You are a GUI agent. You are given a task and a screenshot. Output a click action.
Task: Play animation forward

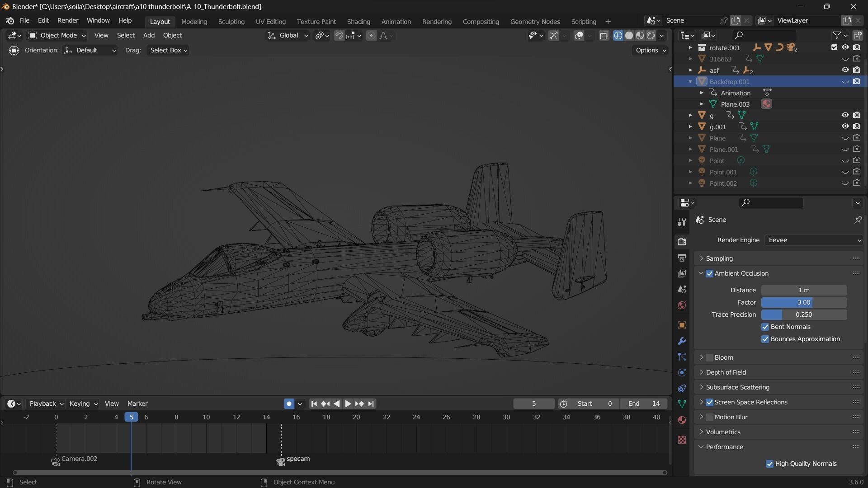[x=348, y=404]
